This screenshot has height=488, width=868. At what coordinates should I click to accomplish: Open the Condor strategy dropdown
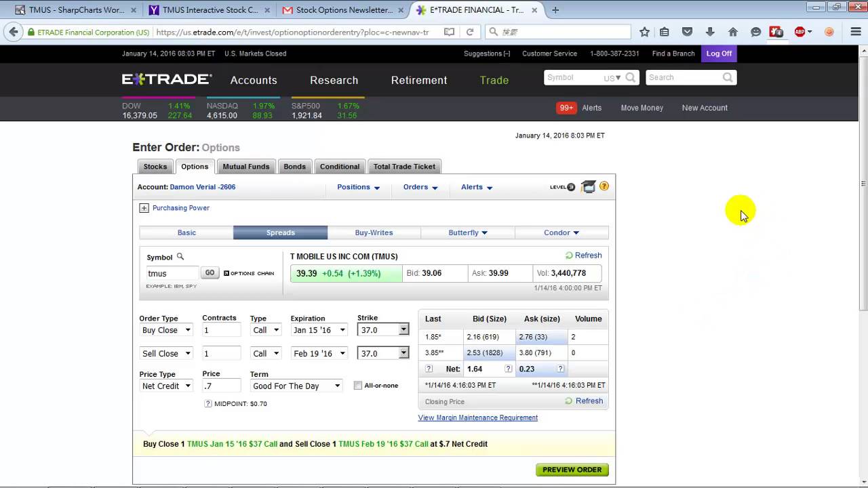(x=561, y=232)
